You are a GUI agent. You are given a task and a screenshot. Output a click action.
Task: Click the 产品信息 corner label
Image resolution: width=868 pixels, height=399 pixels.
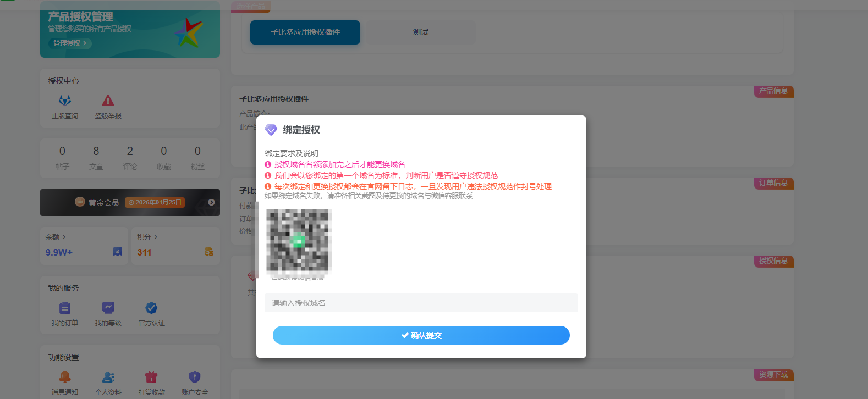(x=773, y=91)
